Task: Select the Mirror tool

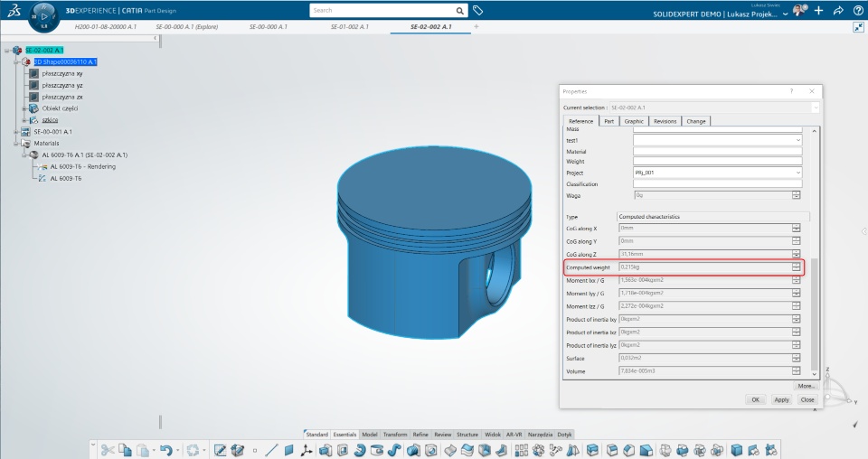Action: [573, 450]
